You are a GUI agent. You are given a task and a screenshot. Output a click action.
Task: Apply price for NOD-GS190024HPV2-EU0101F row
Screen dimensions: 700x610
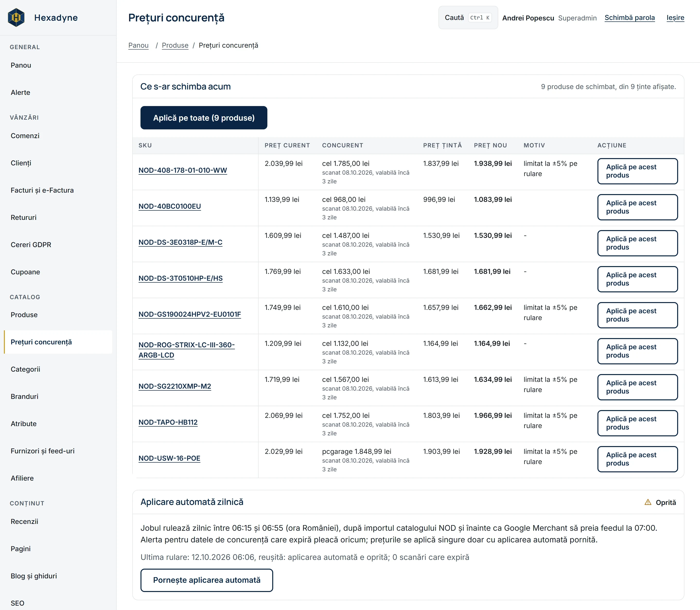(638, 315)
